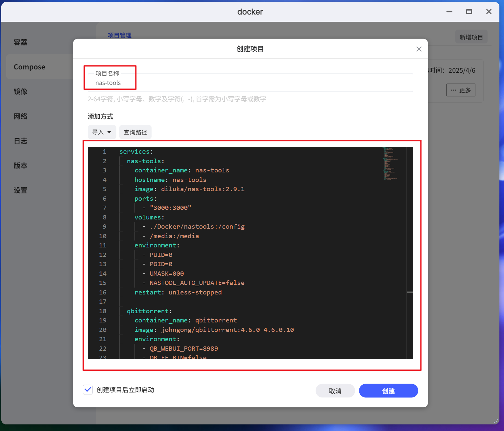
Task: Open the 版本 sidebar section
Action: coord(20,165)
